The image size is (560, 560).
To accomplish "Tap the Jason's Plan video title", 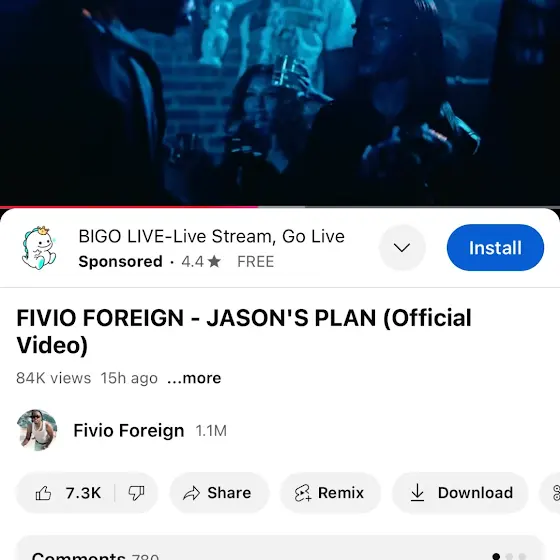I will 244,331.
